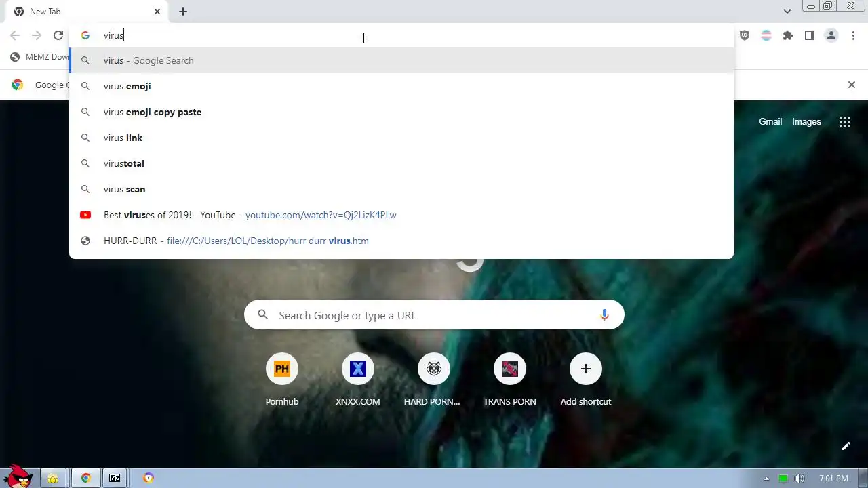Select the "virus link" suggestion
The width and height of the screenshot is (868, 488).
pyautogui.click(x=401, y=138)
